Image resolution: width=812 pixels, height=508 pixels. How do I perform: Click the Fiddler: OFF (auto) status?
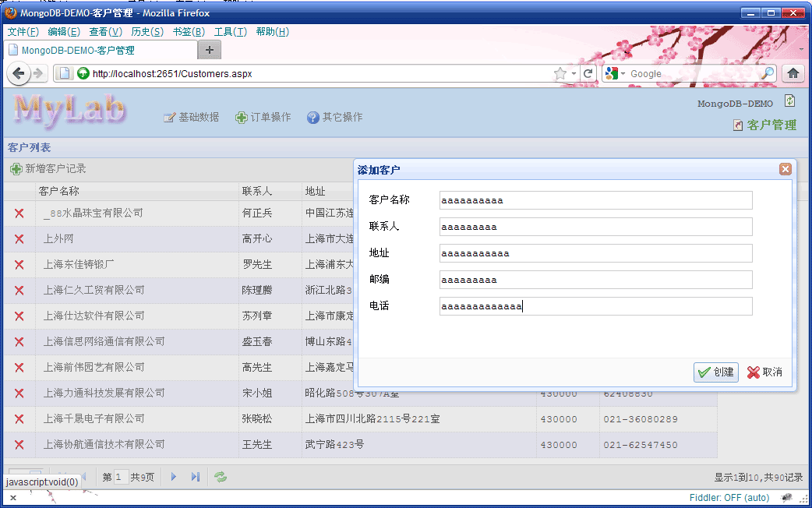[x=729, y=498]
